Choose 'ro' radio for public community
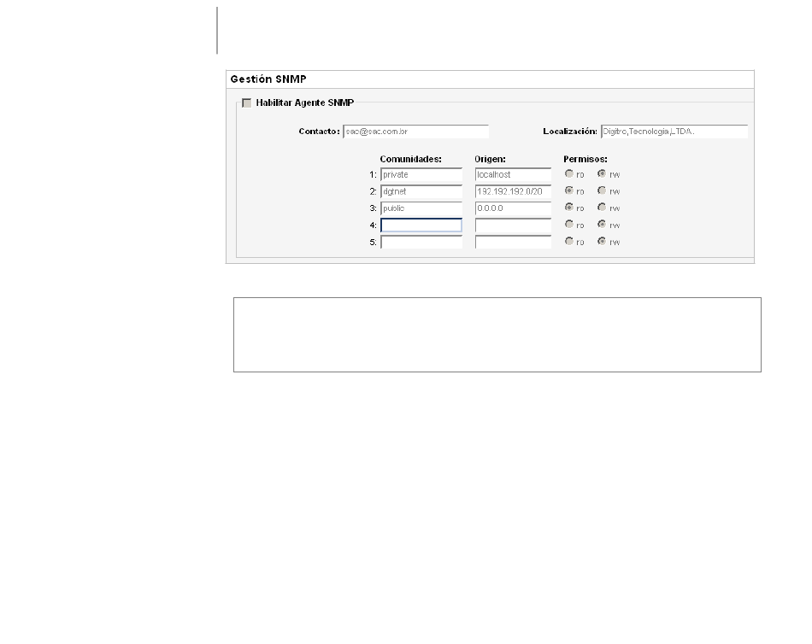The image size is (812, 644). click(569, 208)
